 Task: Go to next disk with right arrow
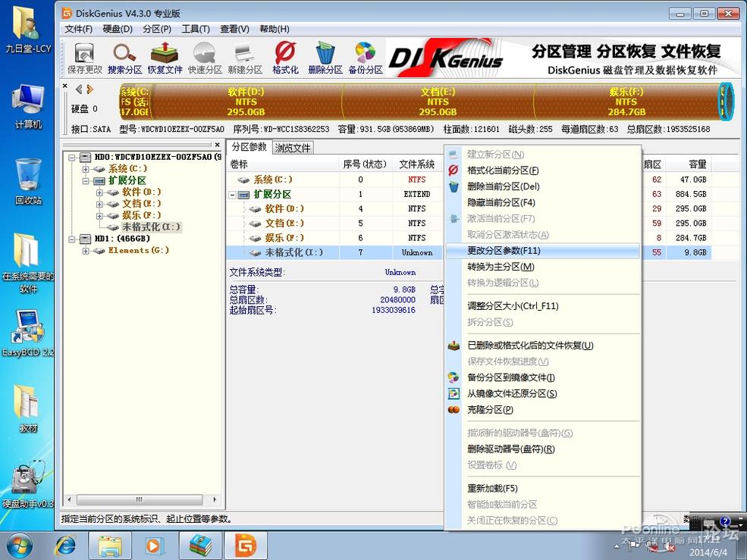point(89,89)
